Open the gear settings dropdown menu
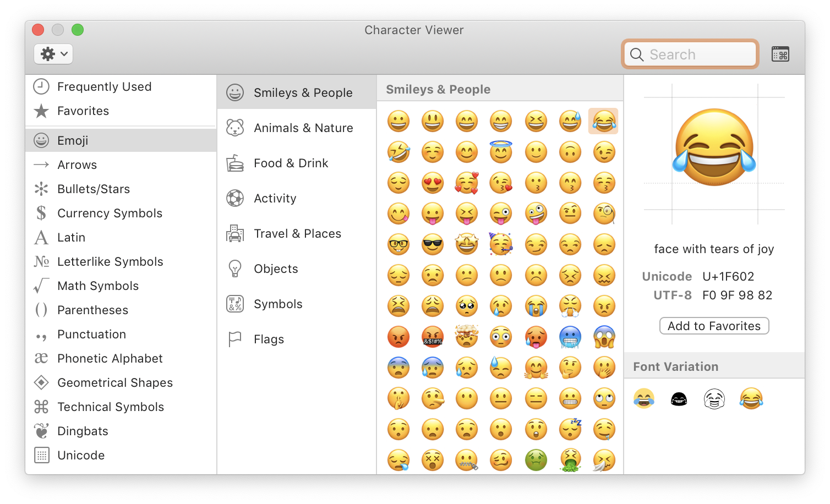Screen dimensions: 830x504 53,54
